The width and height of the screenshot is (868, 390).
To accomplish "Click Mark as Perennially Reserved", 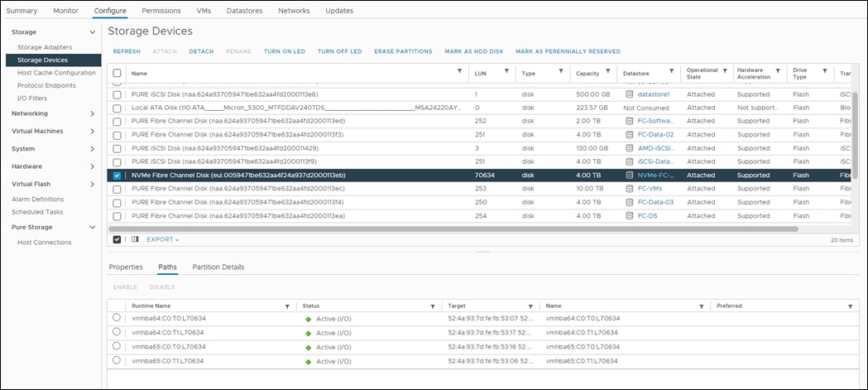I will (x=568, y=51).
